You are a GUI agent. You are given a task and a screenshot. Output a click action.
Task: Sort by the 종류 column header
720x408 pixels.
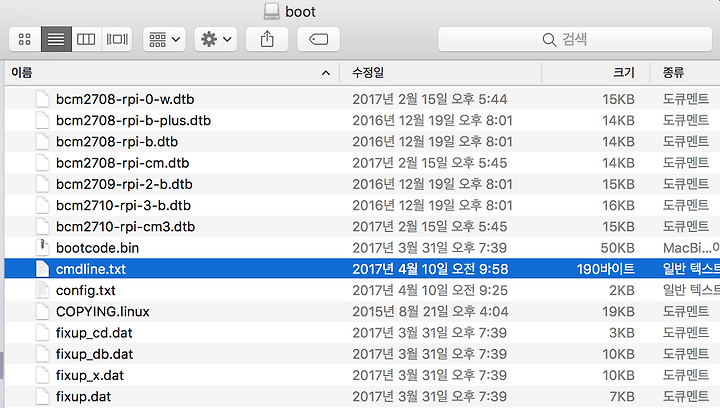[x=685, y=73]
